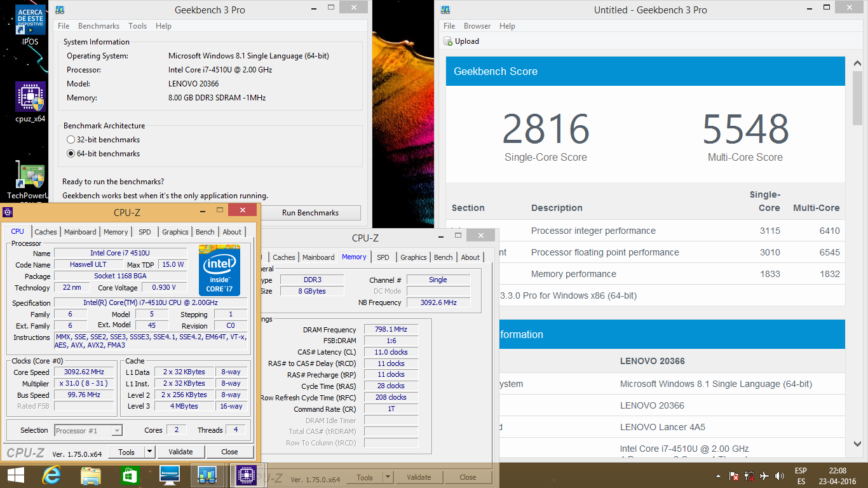
Task: Select CPU tab in front CPU-Z
Action: 18,231
